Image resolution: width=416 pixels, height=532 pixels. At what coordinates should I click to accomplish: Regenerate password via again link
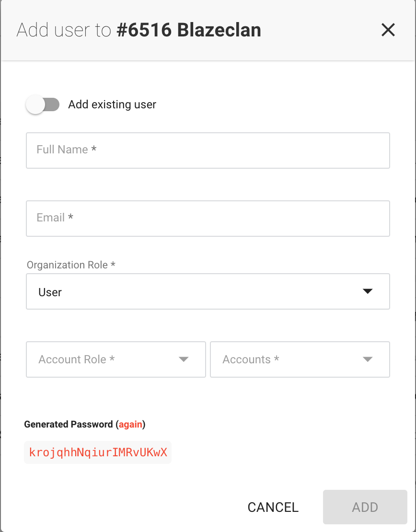coord(130,424)
